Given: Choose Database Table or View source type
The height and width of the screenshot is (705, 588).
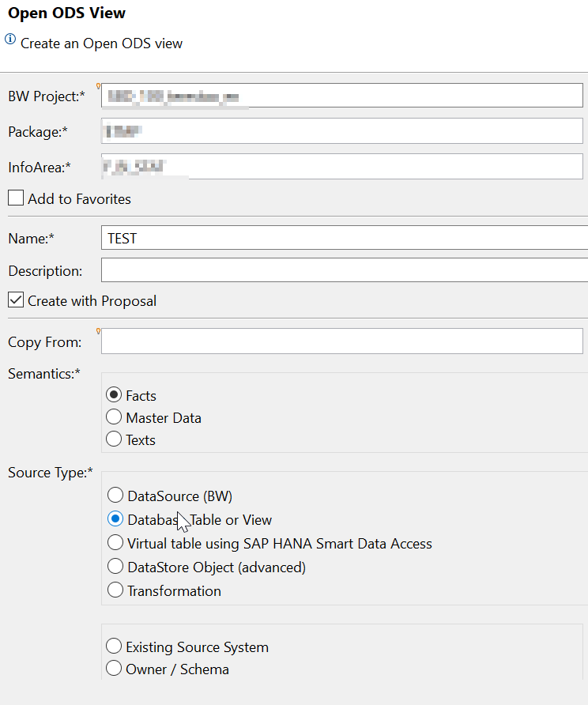Looking at the screenshot, I should tap(115, 518).
